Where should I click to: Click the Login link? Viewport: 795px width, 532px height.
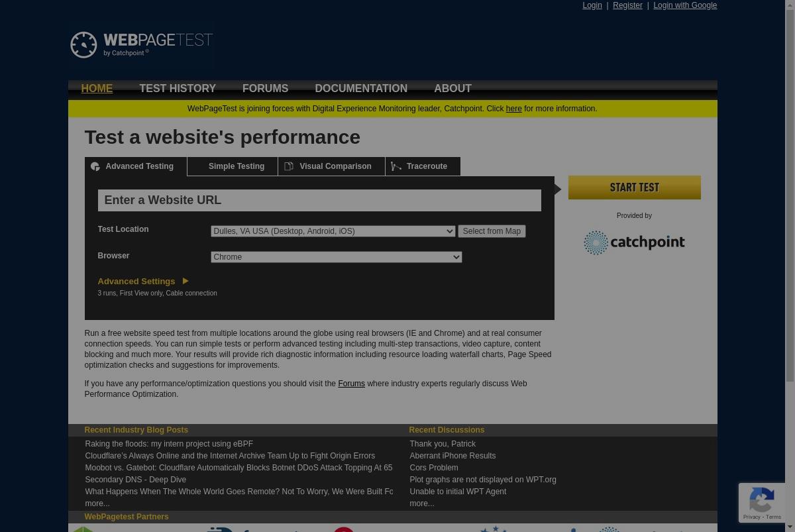tap(592, 5)
